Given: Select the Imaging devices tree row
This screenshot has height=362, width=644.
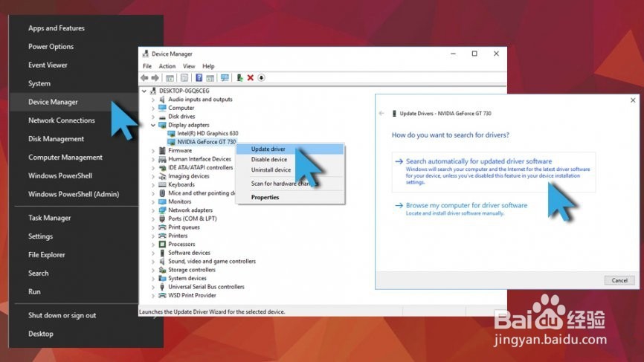Looking at the screenshot, I should point(189,176).
